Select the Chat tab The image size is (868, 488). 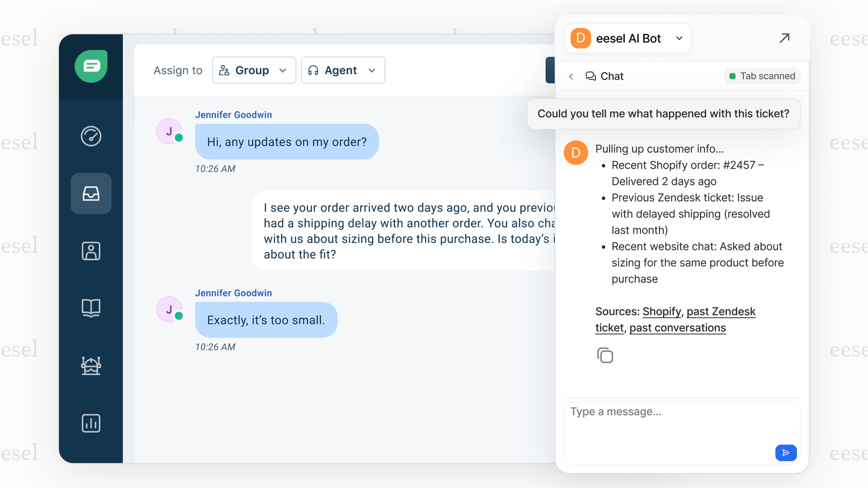tap(606, 76)
